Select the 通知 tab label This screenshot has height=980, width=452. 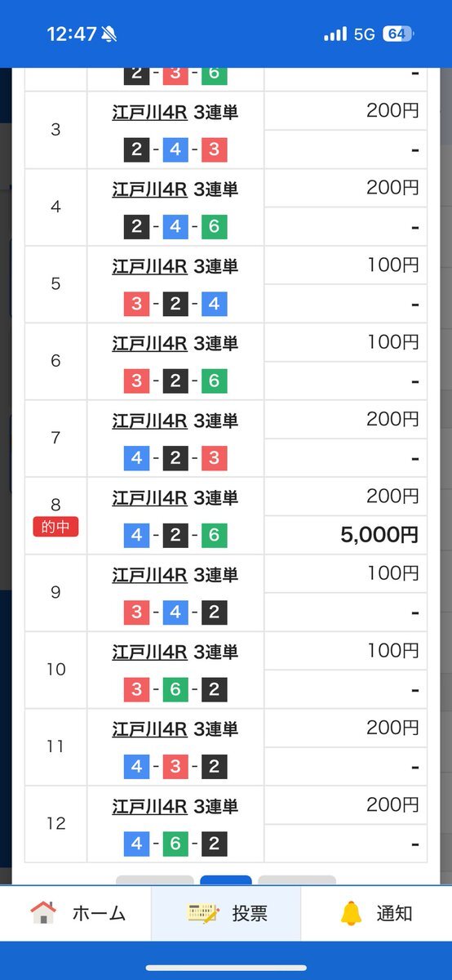(394, 914)
